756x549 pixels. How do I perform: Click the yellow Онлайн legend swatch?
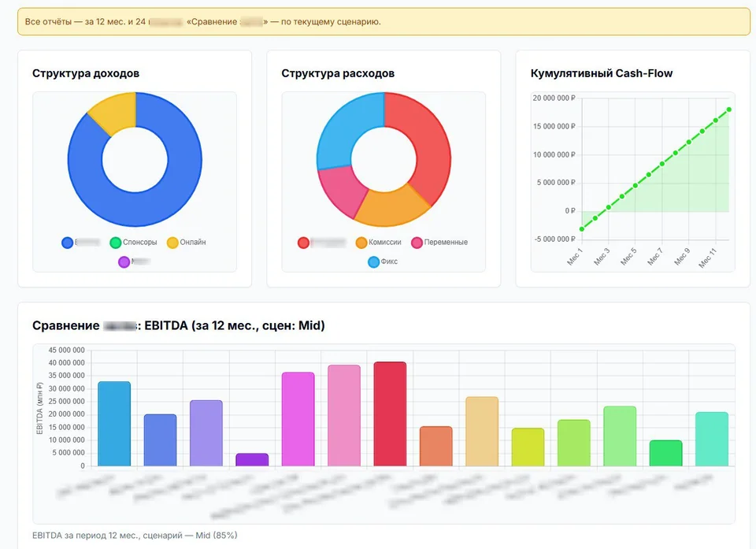pyautogui.click(x=172, y=242)
